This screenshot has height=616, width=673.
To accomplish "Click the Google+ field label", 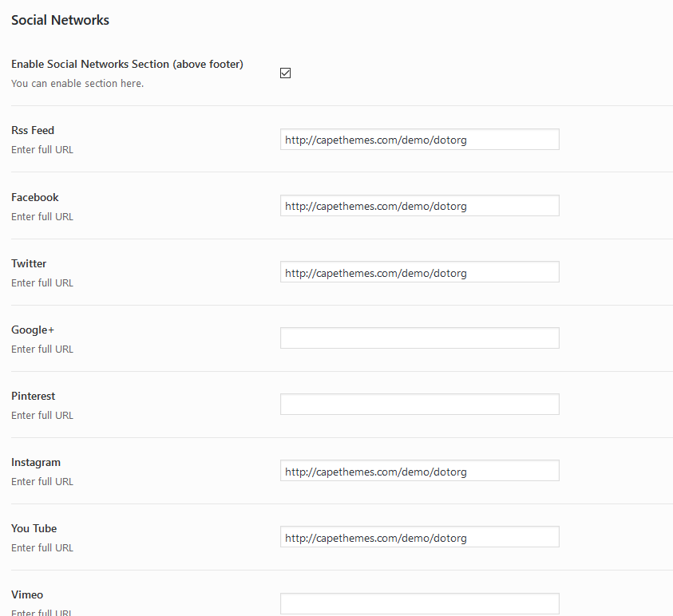I will pyautogui.click(x=33, y=330).
